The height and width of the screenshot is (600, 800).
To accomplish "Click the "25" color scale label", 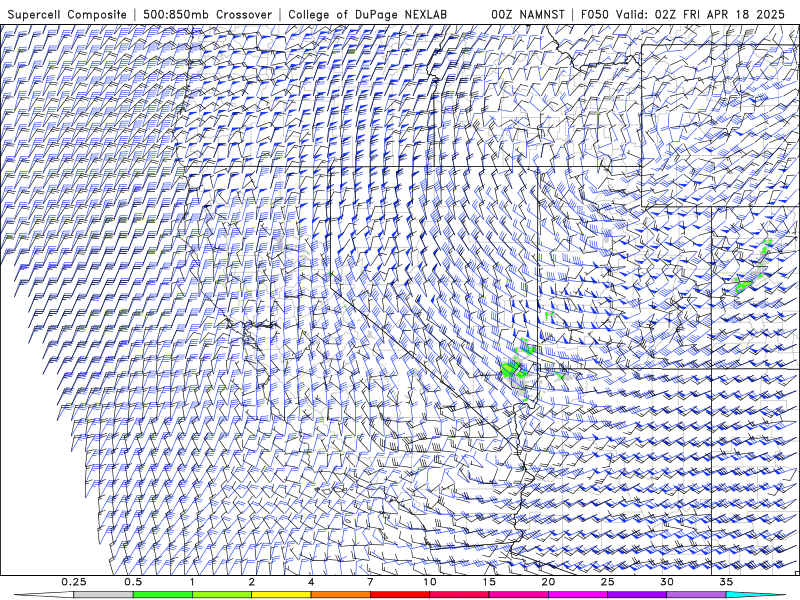I will point(608,582).
